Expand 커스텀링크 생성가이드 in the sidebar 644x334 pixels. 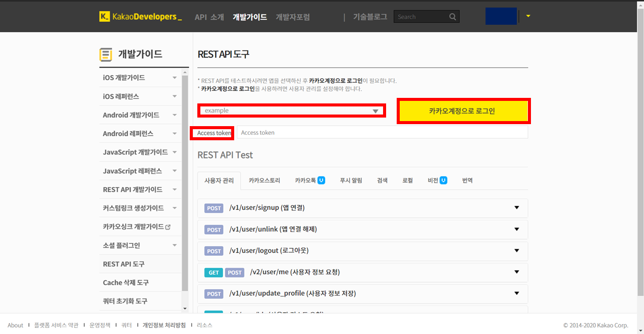click(x=175, y=208)
